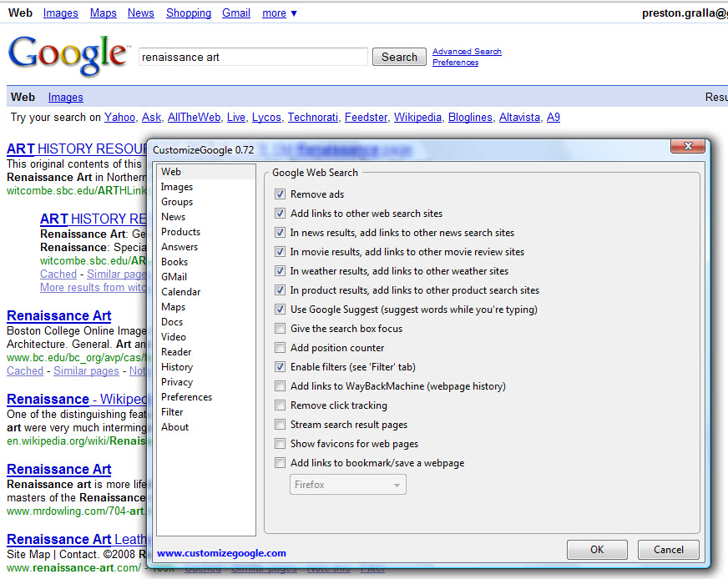Click the search box containing renaissance art
The image size is (728, 579).
(252, 57)
